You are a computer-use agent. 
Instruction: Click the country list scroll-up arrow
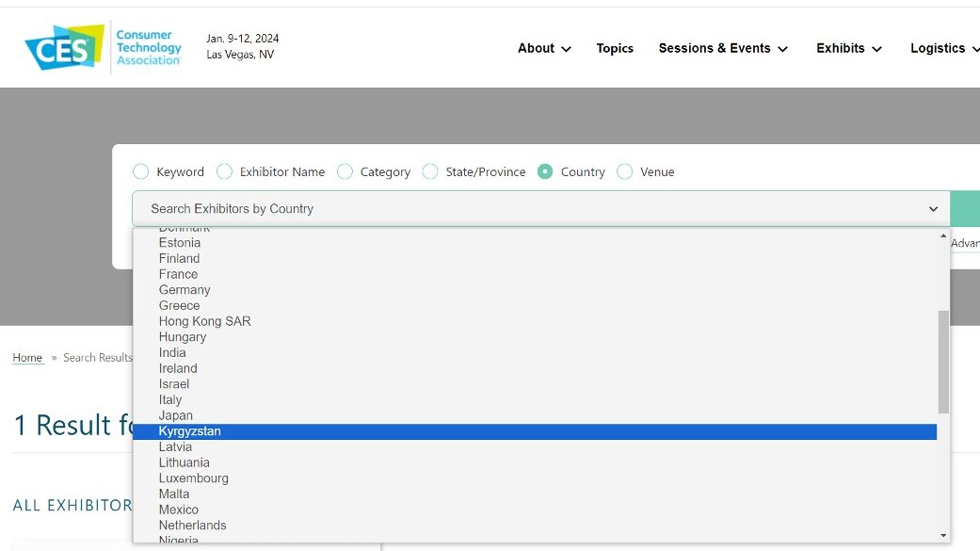coord(943,235)
